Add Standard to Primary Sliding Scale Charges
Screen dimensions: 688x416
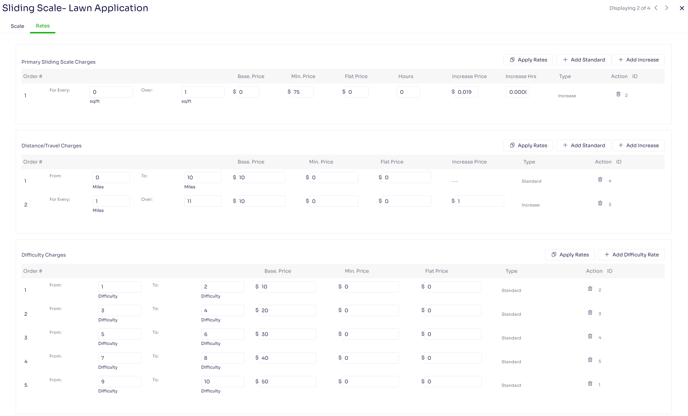pyautogui.click(x=584, y=60)
